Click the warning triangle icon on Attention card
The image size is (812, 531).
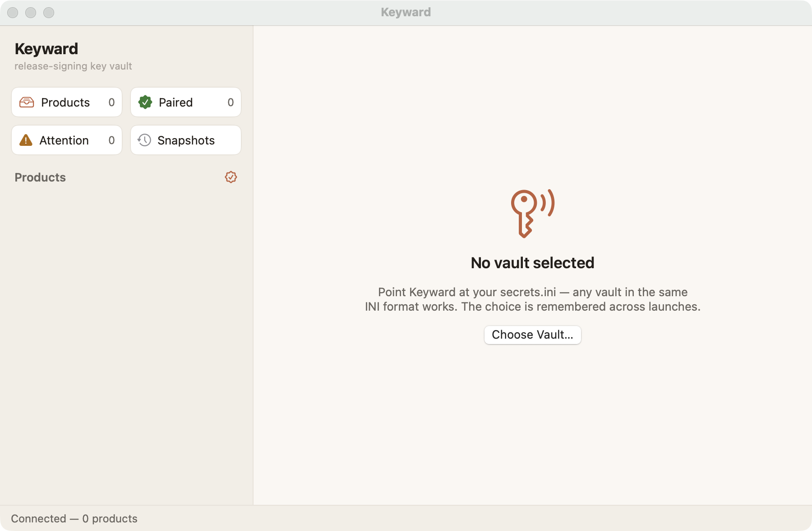26,140
